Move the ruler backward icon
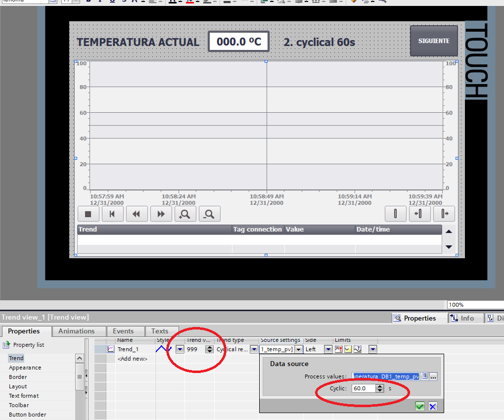The height and width of the screenshot is (420, 504). (x=419, y=214)
